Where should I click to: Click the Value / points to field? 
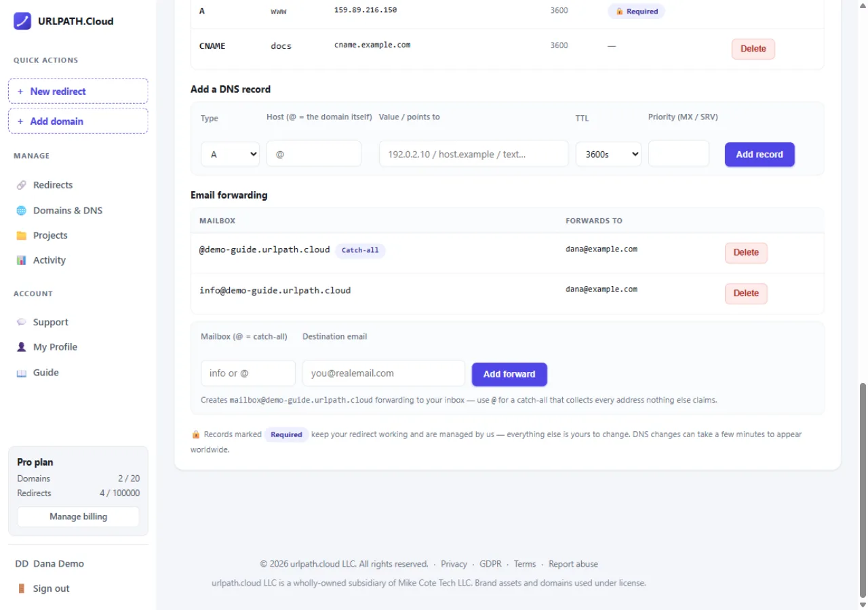click(x=473, y=154)
